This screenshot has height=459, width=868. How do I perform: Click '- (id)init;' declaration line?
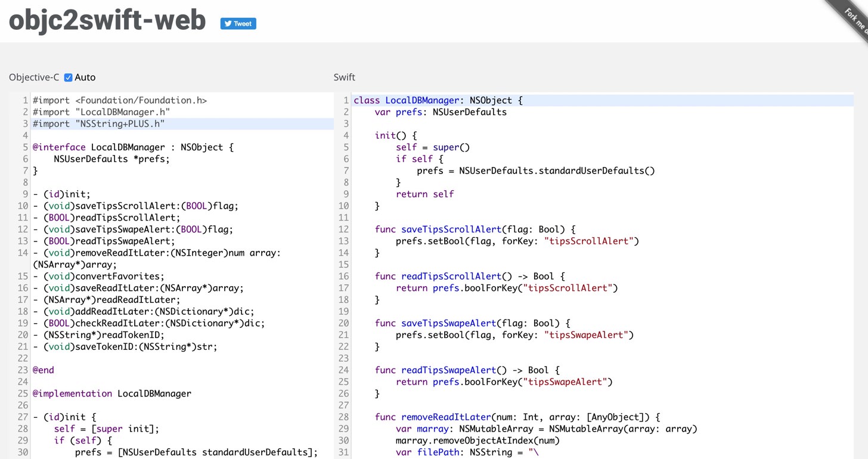point(61,194)
